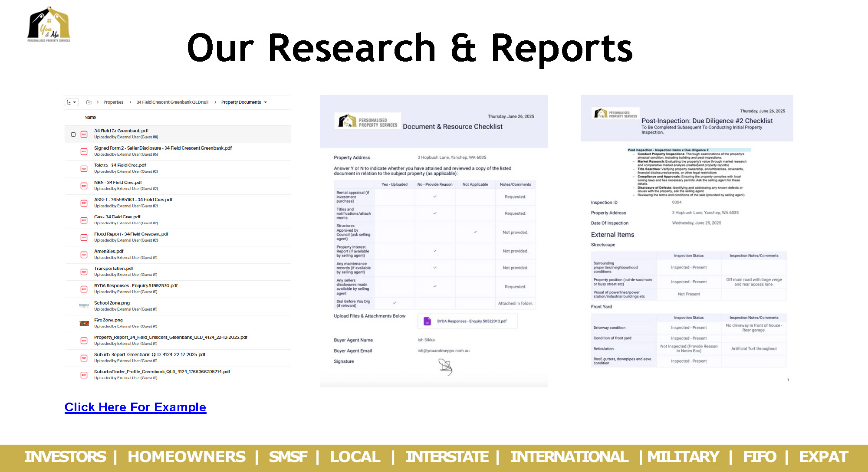Open Gas - 34 Field Cres.pdf
Screen dimensions: 868x472
[x=117, y=217]
